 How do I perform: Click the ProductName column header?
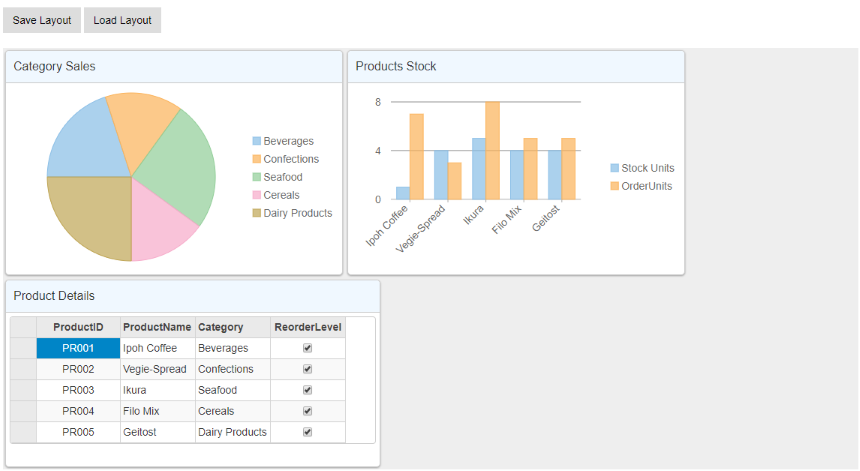(x=157, y=327)
